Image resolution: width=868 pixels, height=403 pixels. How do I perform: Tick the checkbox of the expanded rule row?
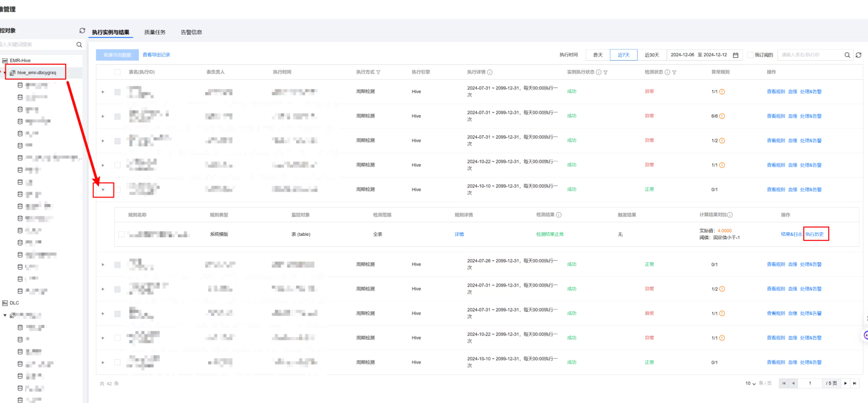coord(121,234)
